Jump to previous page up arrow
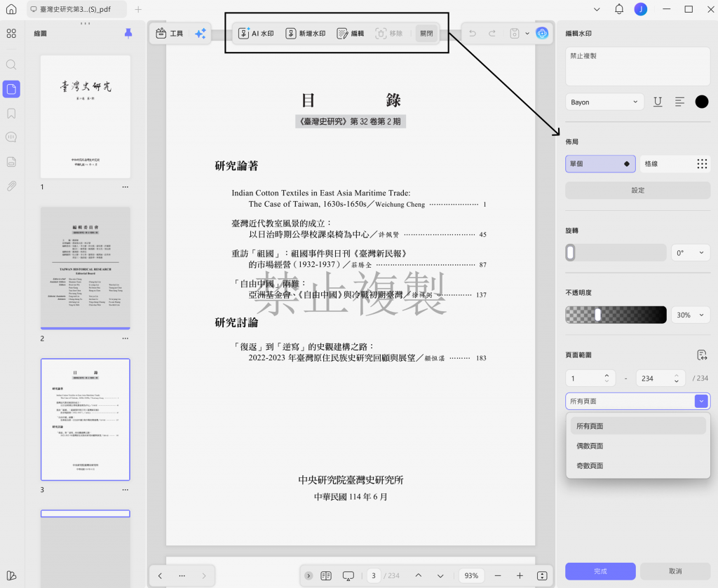This screenshot has height=588, width=718. [418, 575]
